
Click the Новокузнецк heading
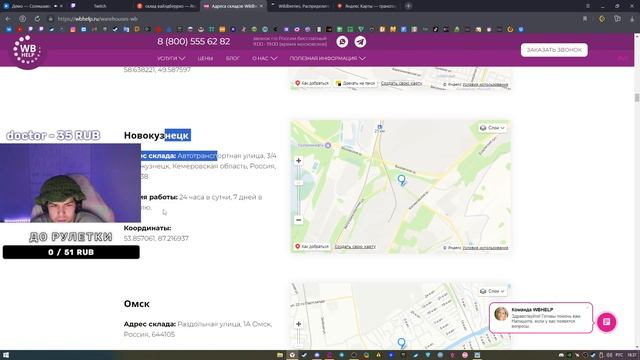pyautogui.click(x=157, y=136)
